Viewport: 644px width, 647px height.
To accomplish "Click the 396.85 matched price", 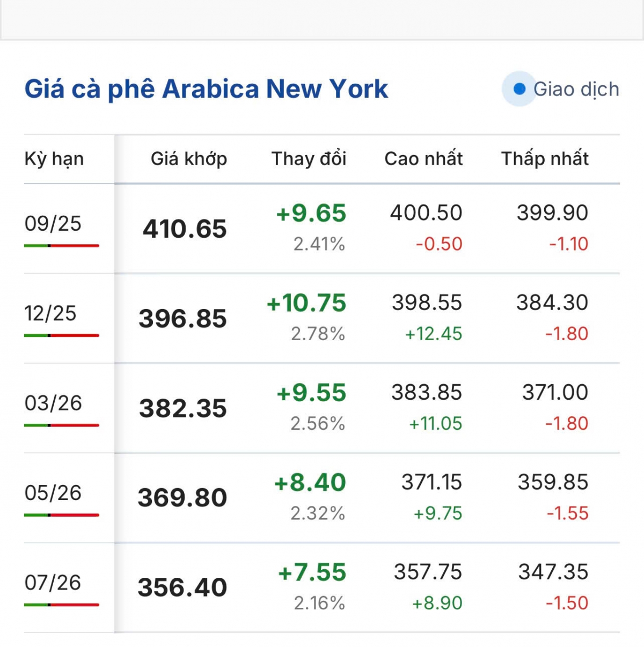I will tap(182, 319).
